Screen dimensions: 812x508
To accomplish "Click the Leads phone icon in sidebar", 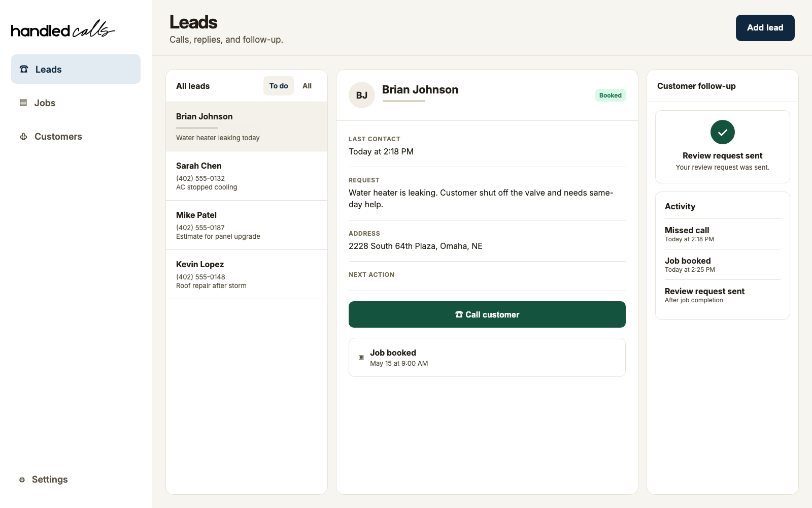I will [24, 69].
